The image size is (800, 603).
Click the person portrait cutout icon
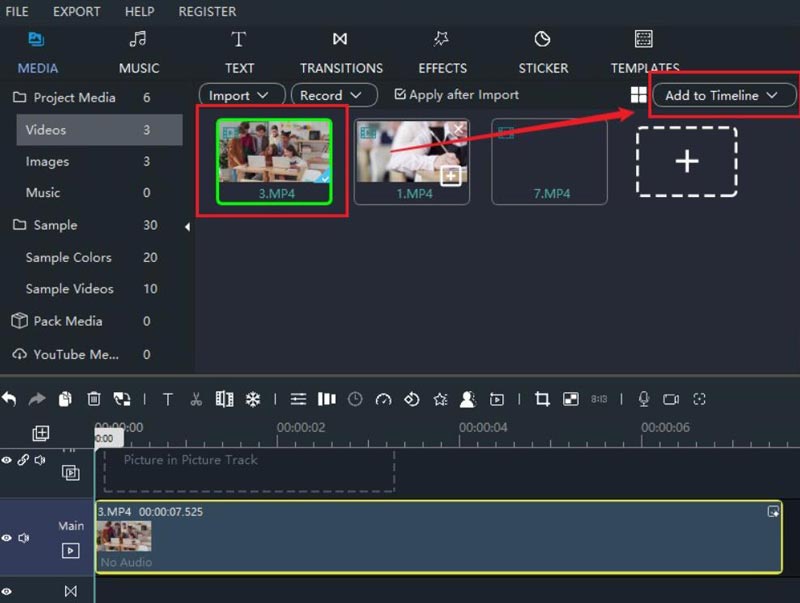click(468, 399)
